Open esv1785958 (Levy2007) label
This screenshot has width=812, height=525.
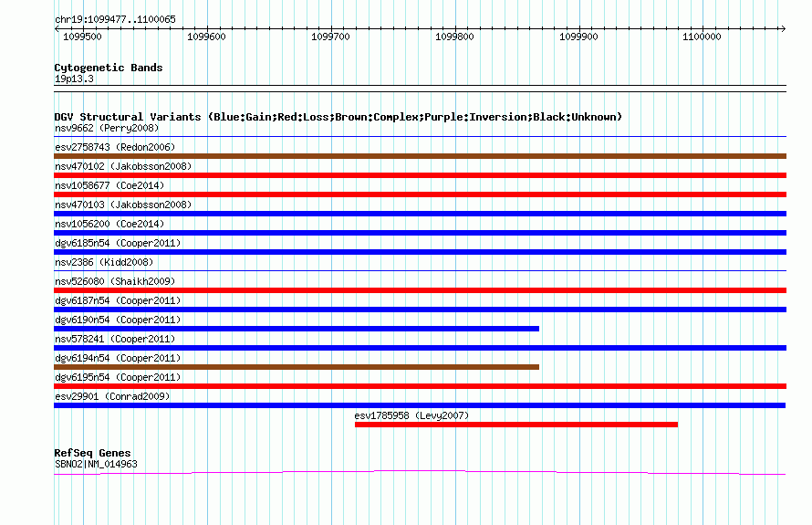coord(411,415)
